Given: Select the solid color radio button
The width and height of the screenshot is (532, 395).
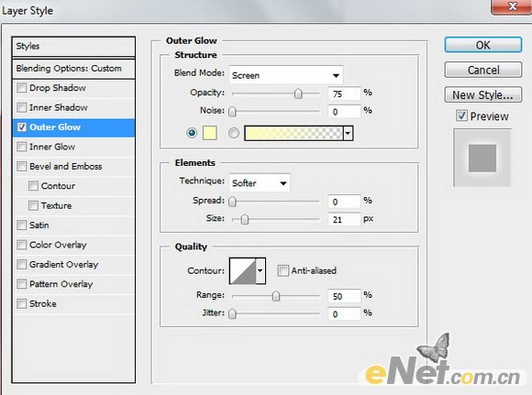Looking at the screenshot, I should pos(192,133).
